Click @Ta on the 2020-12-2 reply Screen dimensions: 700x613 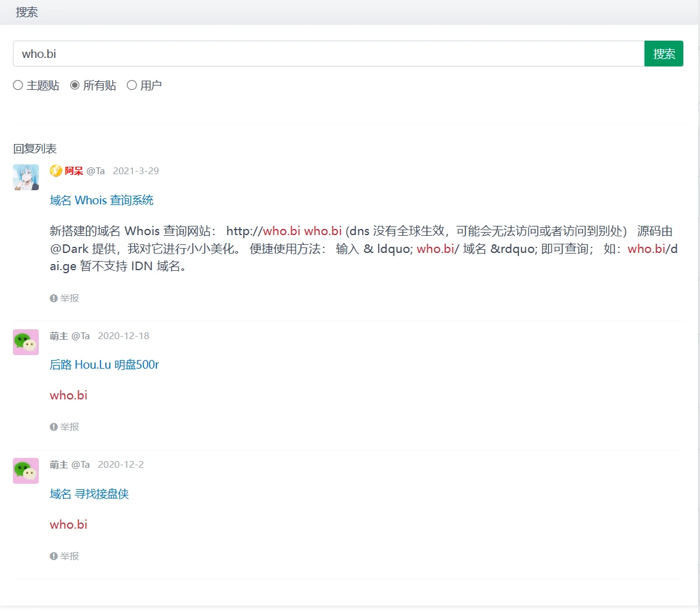(x=81, y=465)
